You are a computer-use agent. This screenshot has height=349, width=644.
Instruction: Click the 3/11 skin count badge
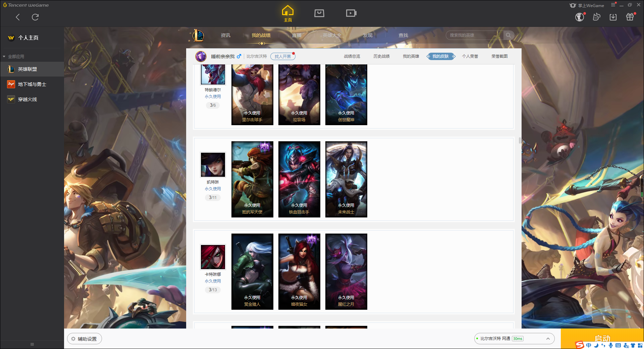(x=213, y=198)
